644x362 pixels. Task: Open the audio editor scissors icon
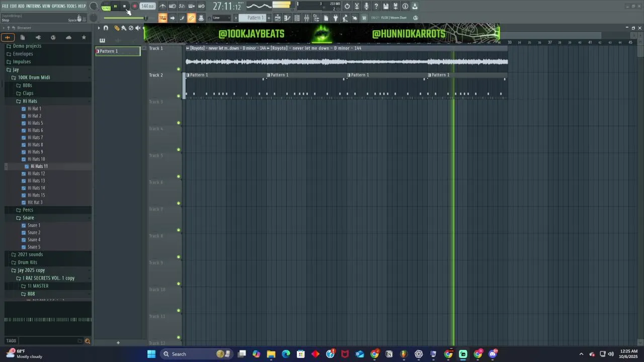(357, 6)
